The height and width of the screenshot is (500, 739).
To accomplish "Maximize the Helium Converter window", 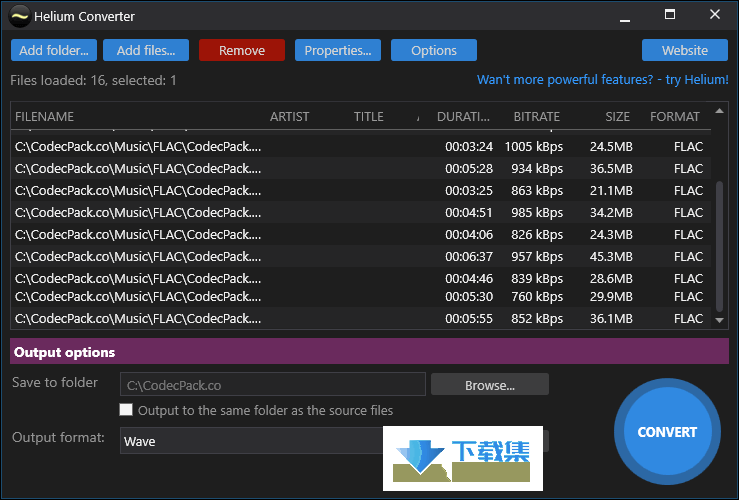I will [x=670, y=15].
